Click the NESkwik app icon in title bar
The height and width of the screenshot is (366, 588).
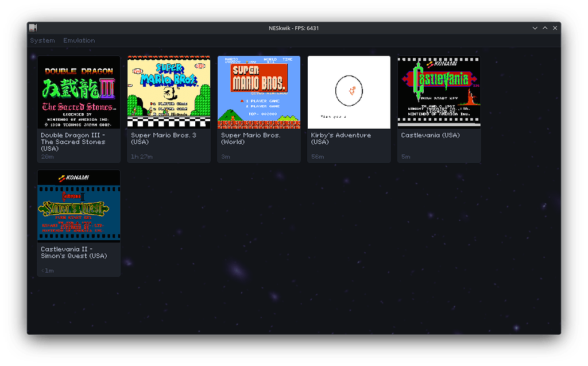pos(33,28)
